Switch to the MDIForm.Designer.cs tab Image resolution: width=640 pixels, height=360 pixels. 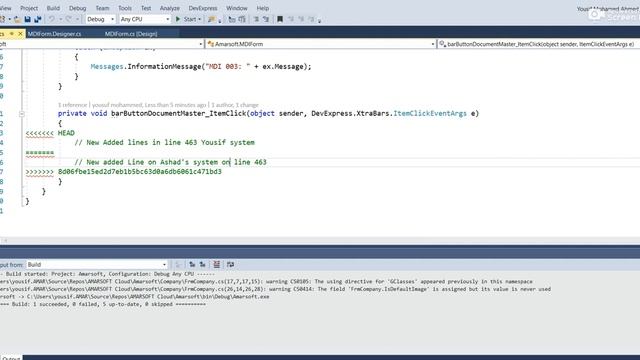click(55, 34)
